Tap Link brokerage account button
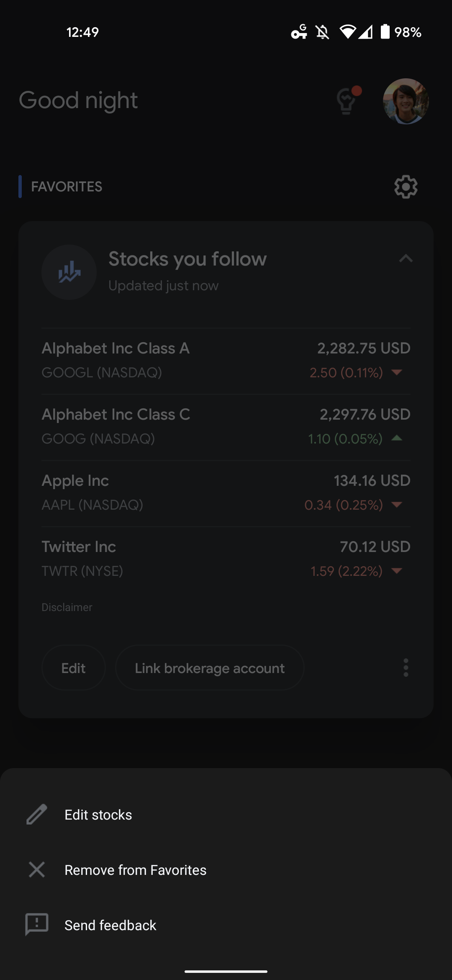Viewport: 452px width, 980px height. click(209, 668)
